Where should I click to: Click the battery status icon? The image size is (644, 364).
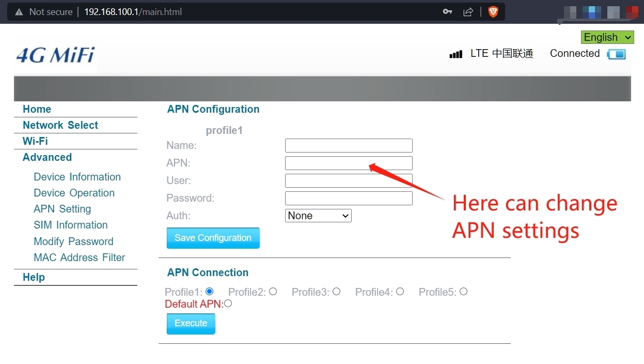click(x=616, y=54)
